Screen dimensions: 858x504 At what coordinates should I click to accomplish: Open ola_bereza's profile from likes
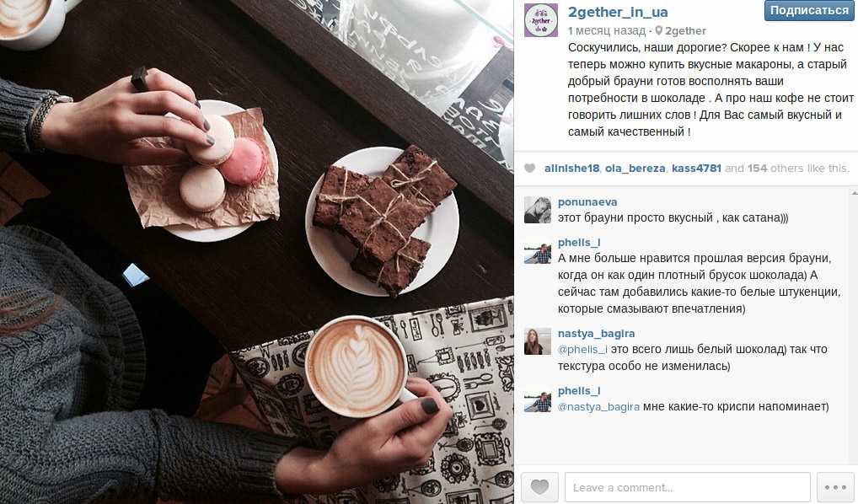pyautogui.click(x=635, y=169)
